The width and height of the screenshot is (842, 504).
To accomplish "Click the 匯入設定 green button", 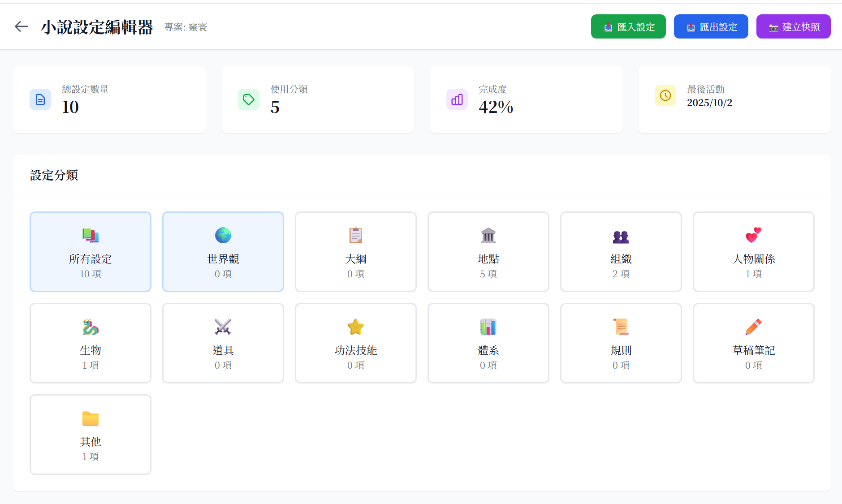I will [628, 27].
